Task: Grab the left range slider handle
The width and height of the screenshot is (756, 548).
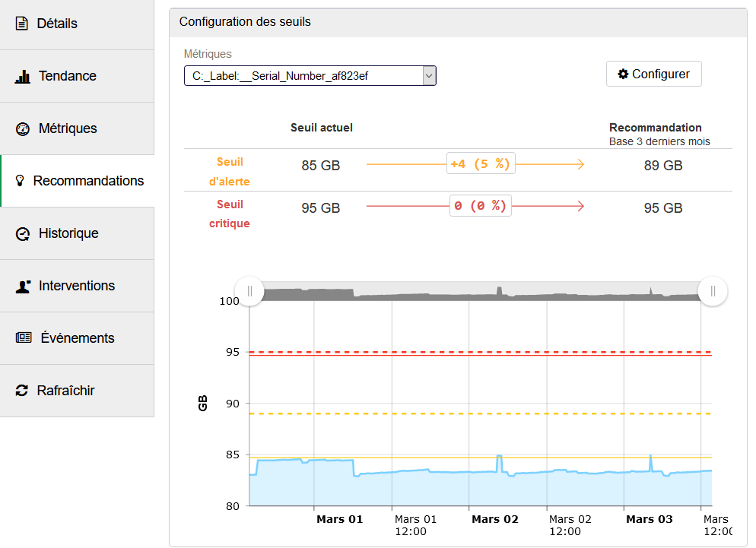Action: point(249,291)
